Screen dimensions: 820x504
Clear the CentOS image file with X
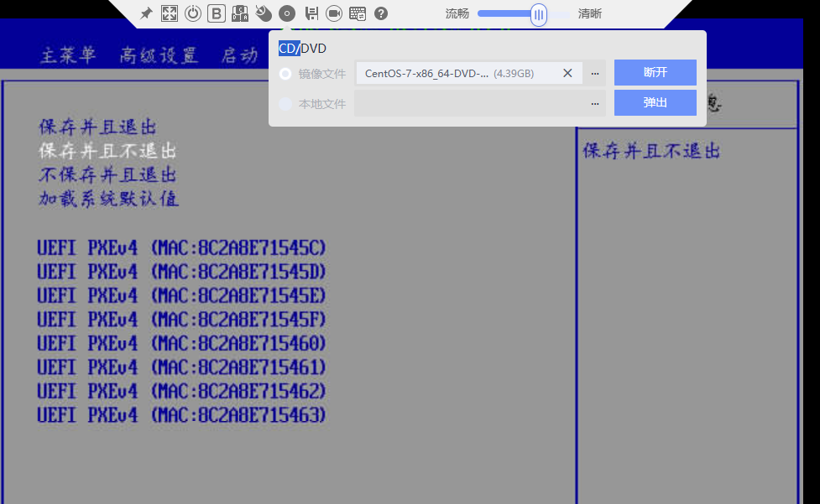click(x=567, y=73)
